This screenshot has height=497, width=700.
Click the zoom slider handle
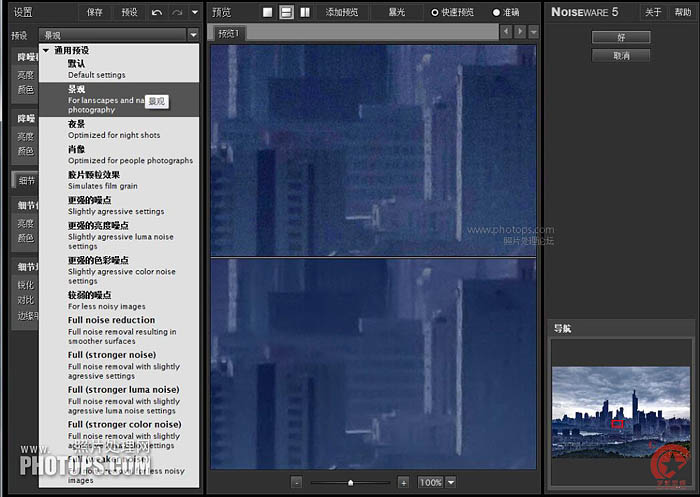click(x=349, y=482)
